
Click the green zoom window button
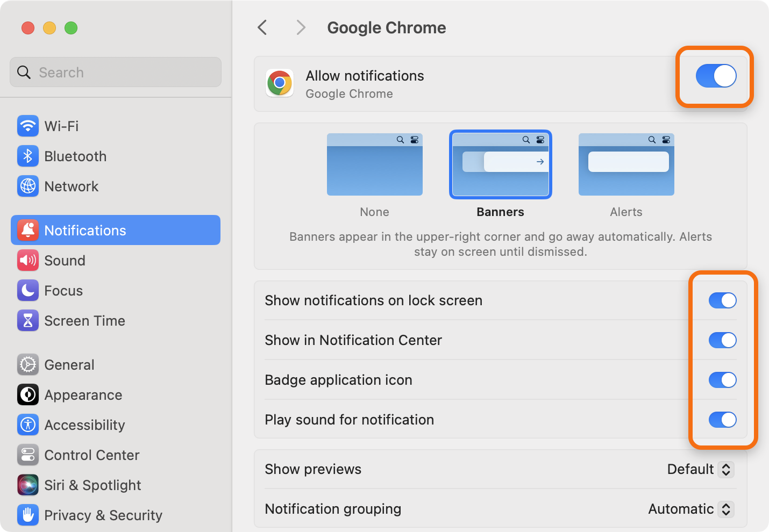click(71, 28)
